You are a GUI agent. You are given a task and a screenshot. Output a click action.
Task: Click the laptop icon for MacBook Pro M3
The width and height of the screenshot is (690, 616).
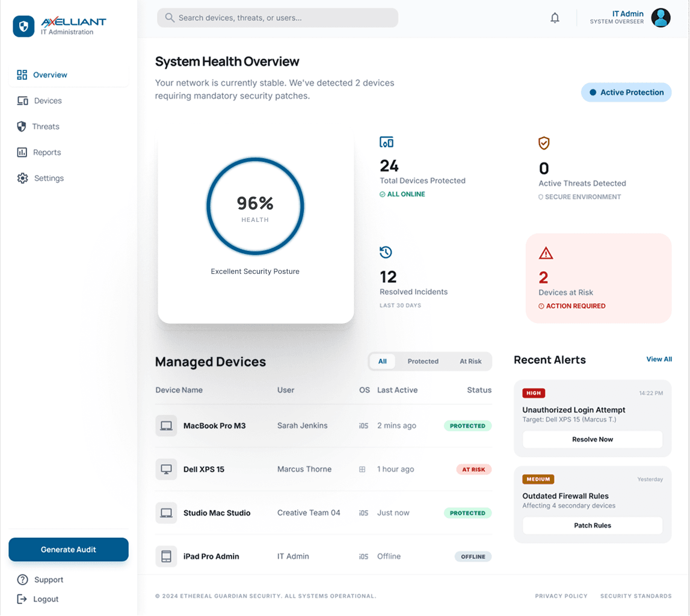point(167,426)
